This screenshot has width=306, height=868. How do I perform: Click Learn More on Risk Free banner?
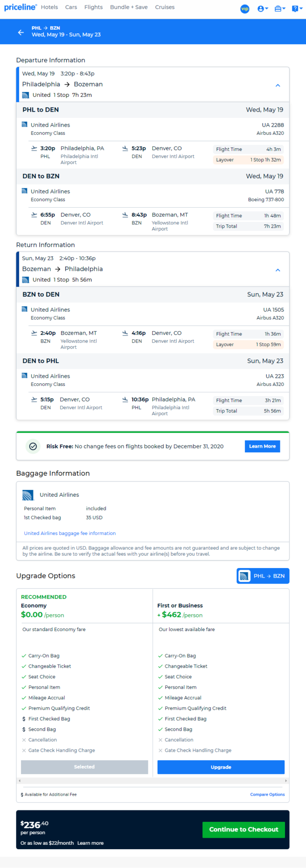click(263, 446)
